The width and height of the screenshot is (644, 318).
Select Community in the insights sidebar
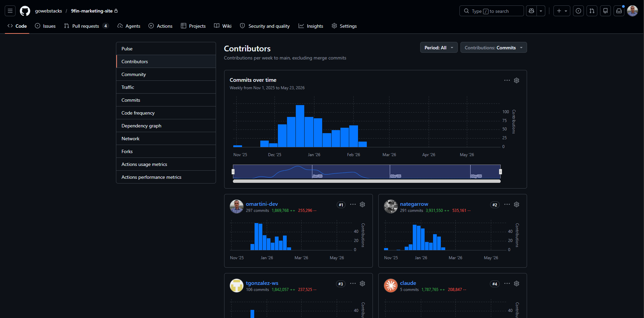pos(166,74)
